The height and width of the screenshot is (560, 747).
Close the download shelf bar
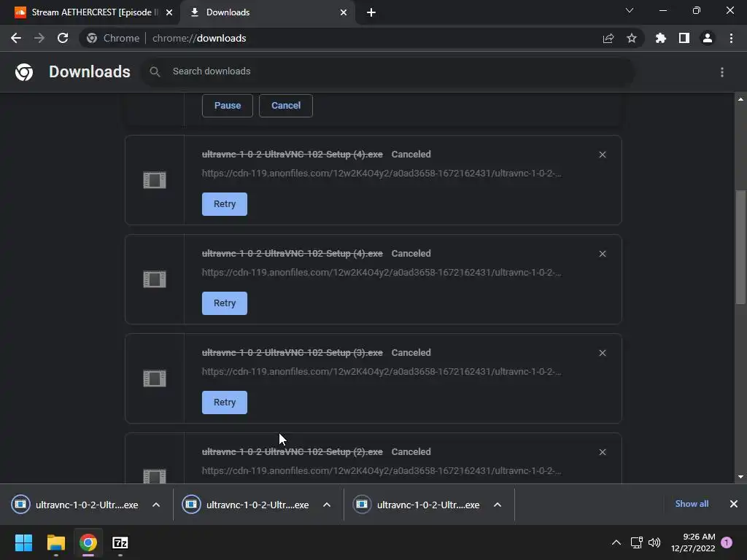point(734,504)
